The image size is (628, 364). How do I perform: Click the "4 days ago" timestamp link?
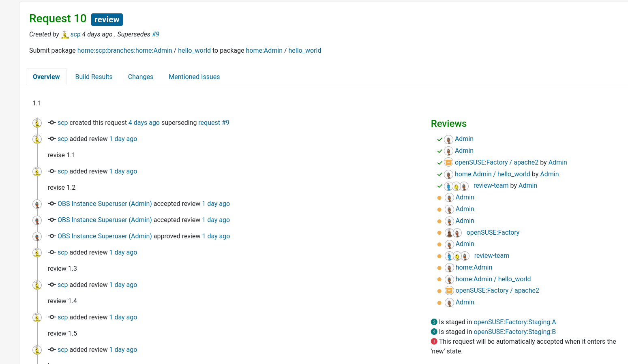(x=144, y=122)
